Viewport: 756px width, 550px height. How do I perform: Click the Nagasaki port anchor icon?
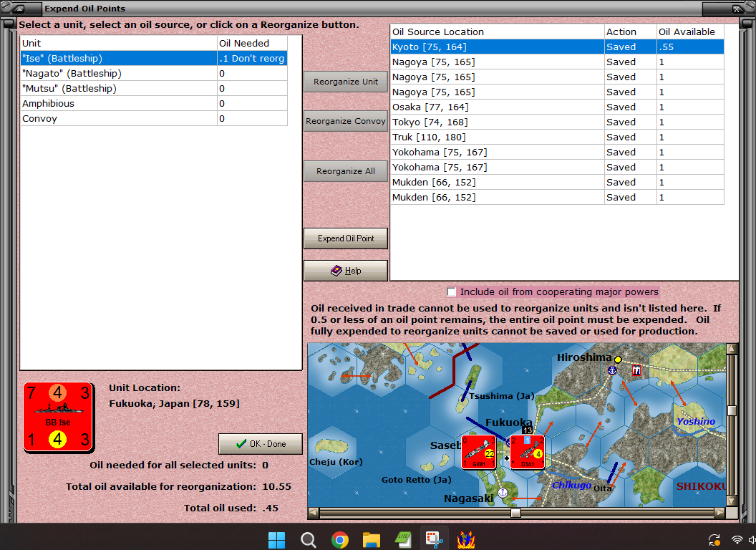tap(503, 493)
